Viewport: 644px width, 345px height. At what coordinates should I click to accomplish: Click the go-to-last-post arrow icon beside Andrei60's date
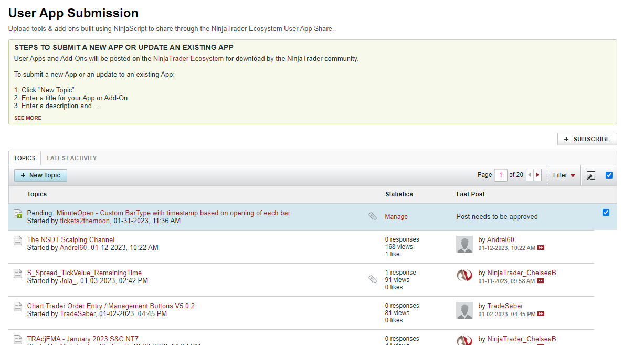[541, 247]
